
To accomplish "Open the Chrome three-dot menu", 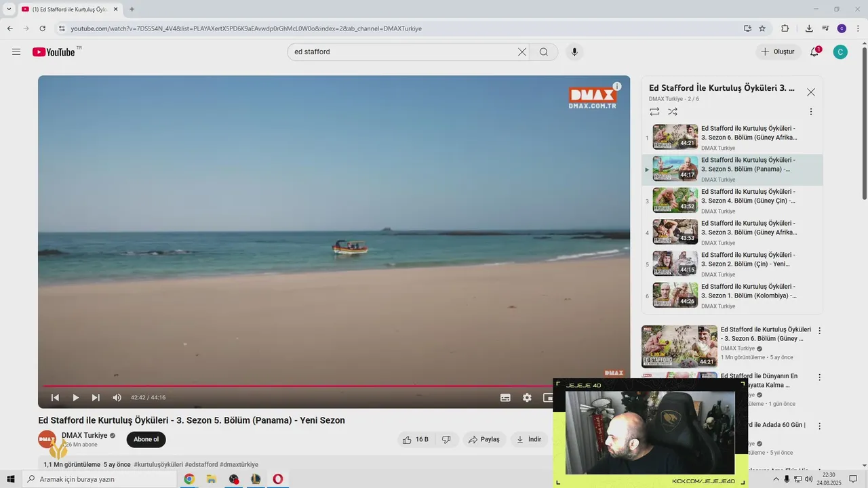I will pos(858,28).
